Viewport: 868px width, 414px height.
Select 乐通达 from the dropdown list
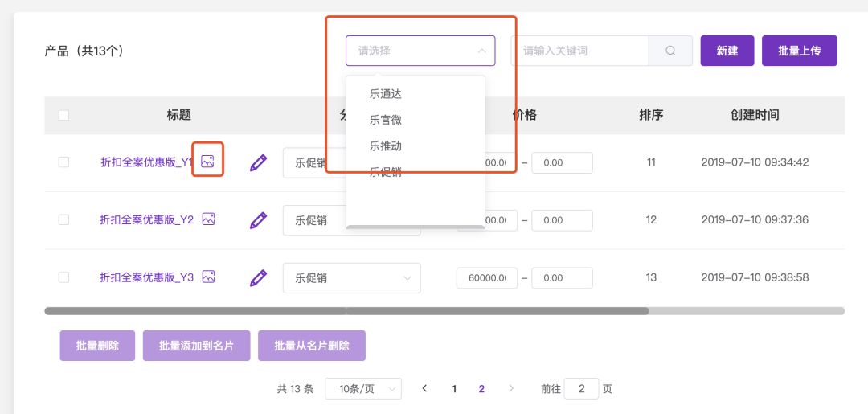coord(386,94)
